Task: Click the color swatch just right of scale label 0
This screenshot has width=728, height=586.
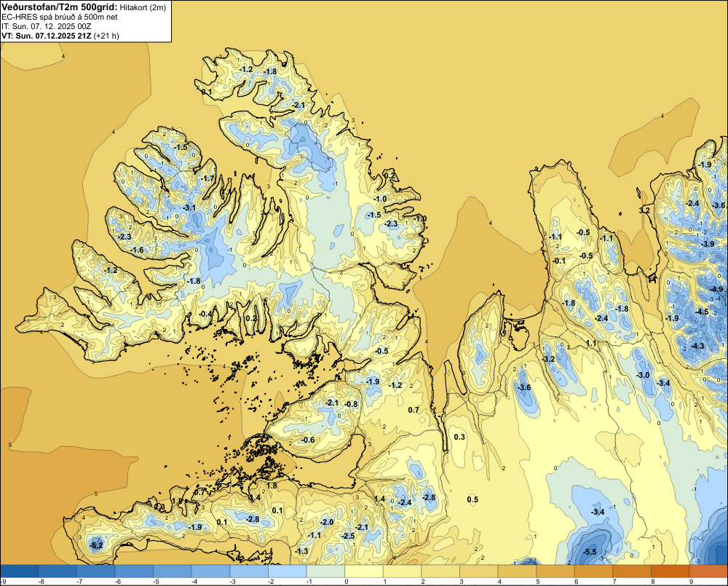Action: click(x=364, y=571)
